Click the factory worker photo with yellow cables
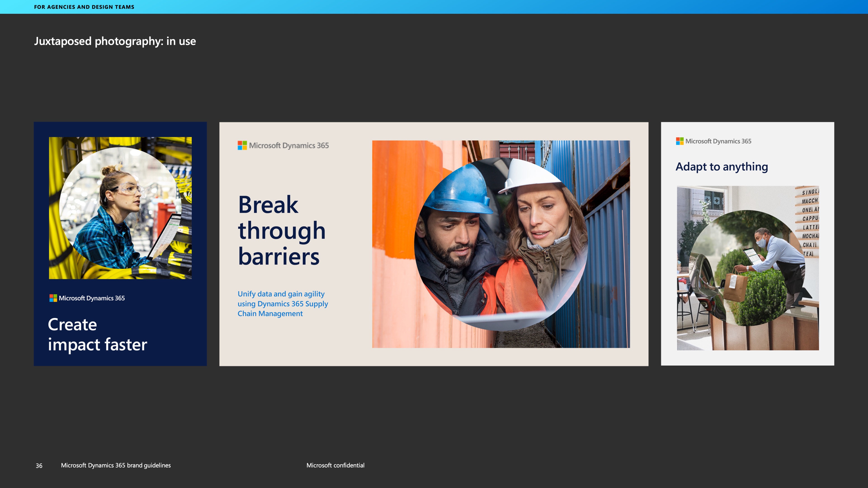This screenshot has height=488, width=868. point(120,208)
